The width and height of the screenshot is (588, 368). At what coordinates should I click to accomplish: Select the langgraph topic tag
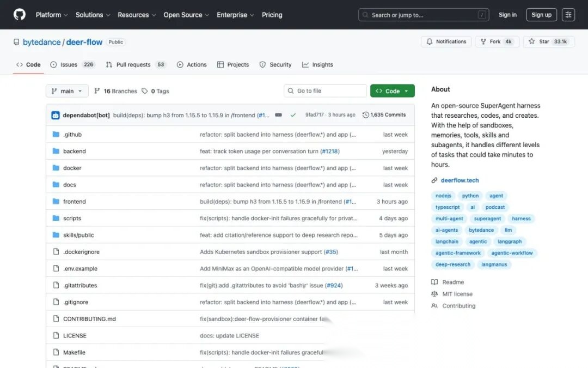point(510,242)
